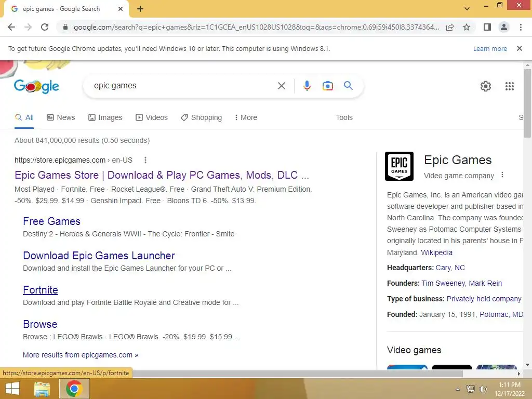Open the Chrome profile avatar

pyautogui.click(x=504, y=27)
